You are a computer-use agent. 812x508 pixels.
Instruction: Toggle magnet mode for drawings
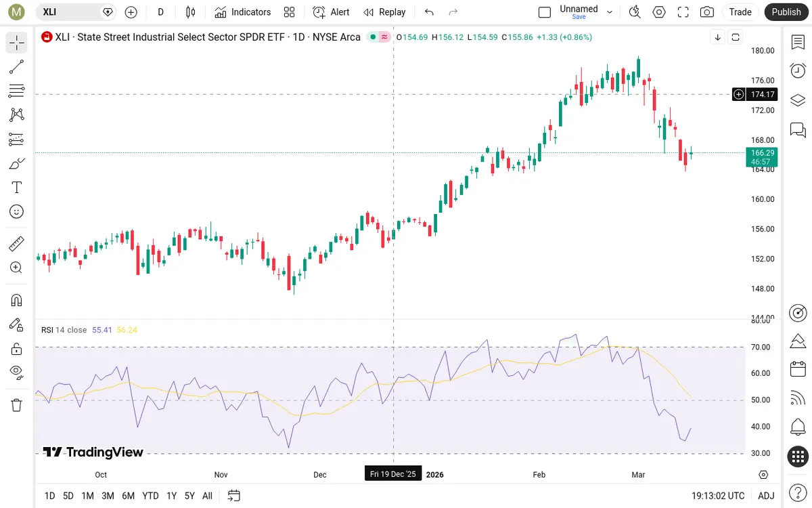pos(17,300)
